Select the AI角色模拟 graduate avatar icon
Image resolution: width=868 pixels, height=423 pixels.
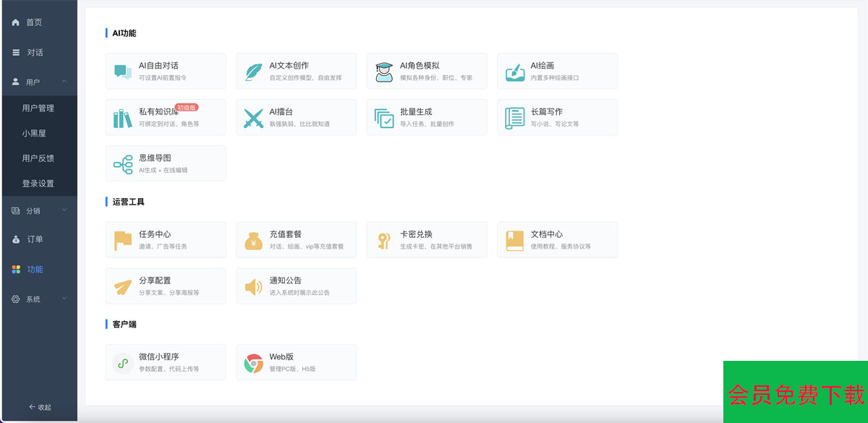coord(384,71)
